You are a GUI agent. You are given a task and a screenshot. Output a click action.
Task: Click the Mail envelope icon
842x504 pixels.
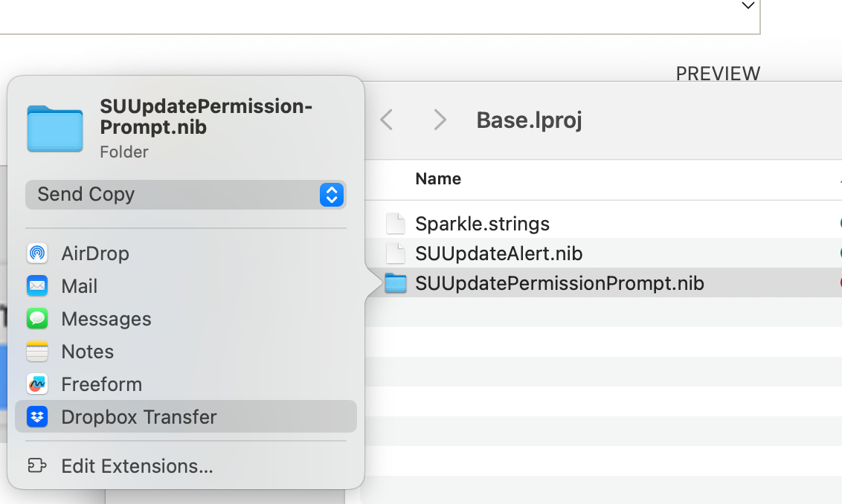click(x=37, y=286)
